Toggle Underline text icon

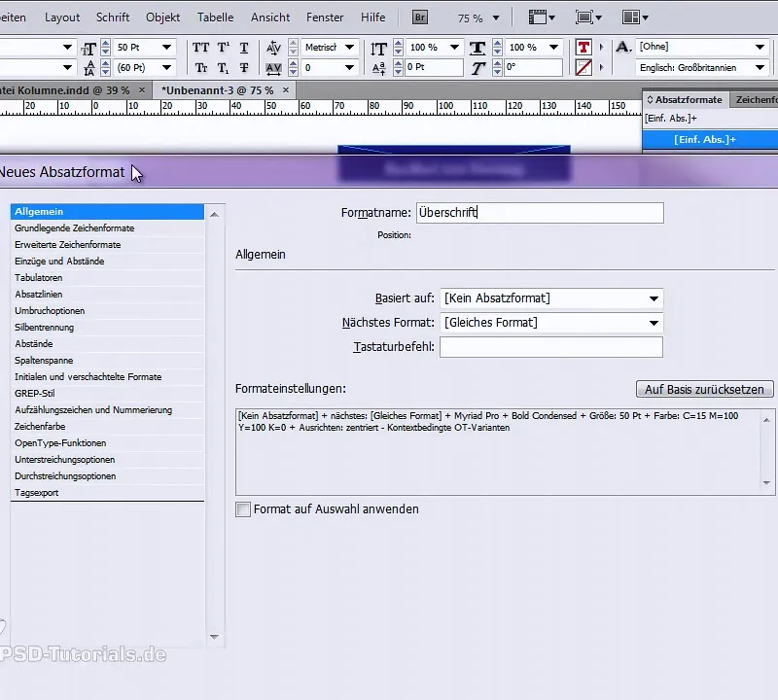click(244, 48)
